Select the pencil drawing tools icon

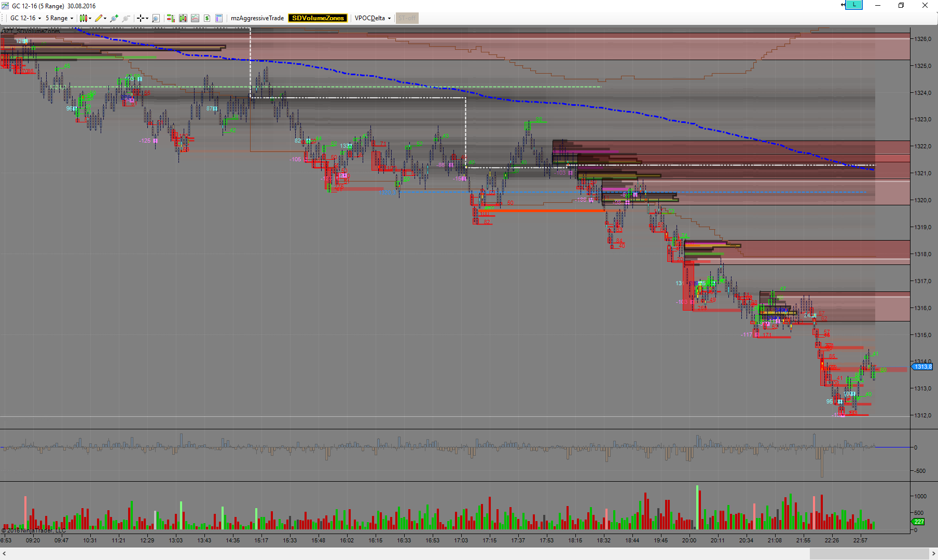(99, 18)
